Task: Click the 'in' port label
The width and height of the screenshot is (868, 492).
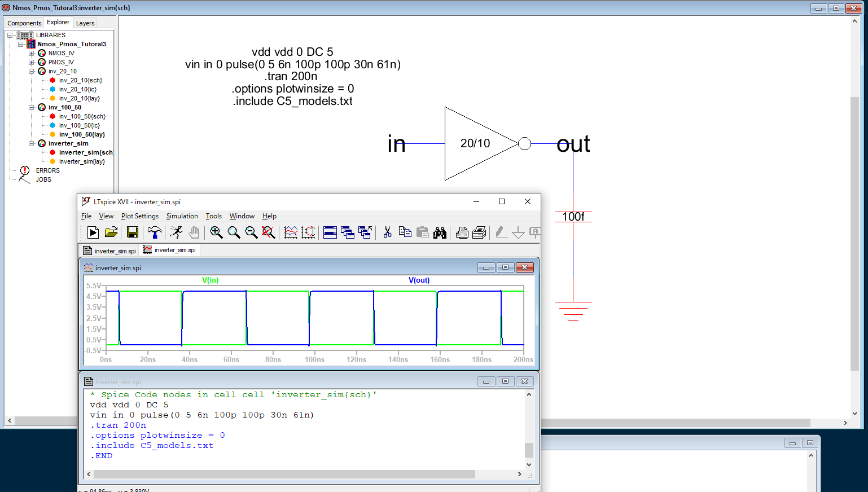Action: [x=396, y=144]
